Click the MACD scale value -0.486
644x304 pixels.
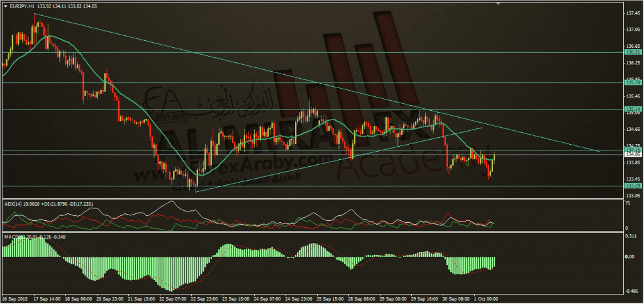click(633, 291)
